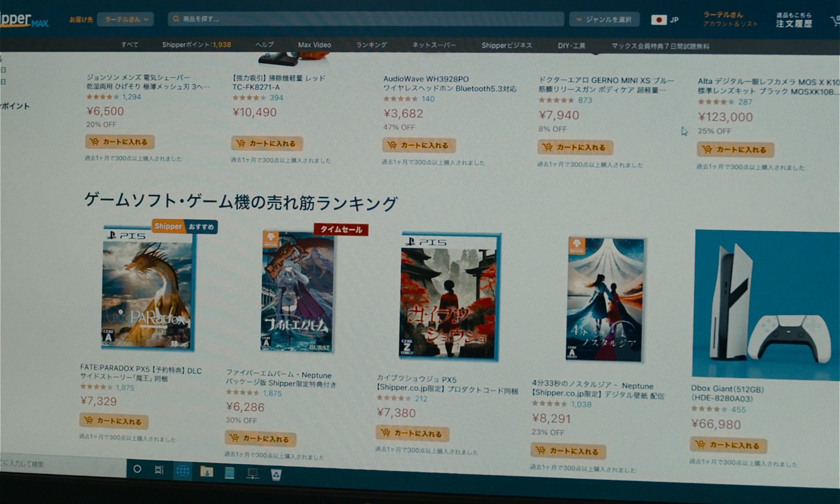Open 'Shipperポイント:1,938' nav item
The height and width of the screenshot is (504, 840).
coord(196,45)
